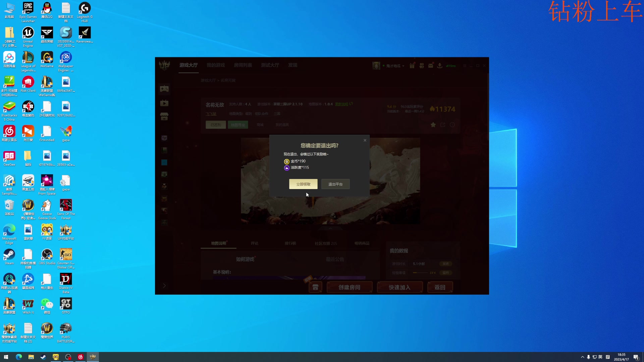The height and width of the screenshot is (362, 644).
Task: Open the 更新说明 update notes link
Action: (x=342, y=104)
